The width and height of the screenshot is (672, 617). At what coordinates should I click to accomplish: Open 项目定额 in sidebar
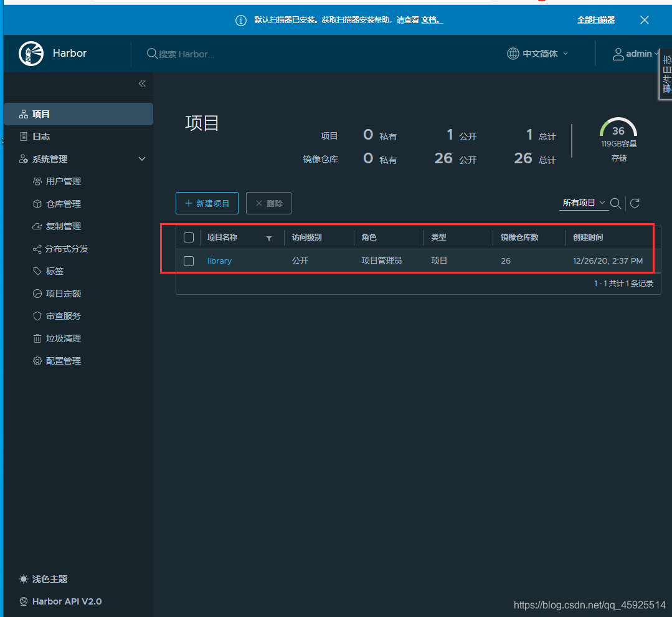click(x=63, y=294)
